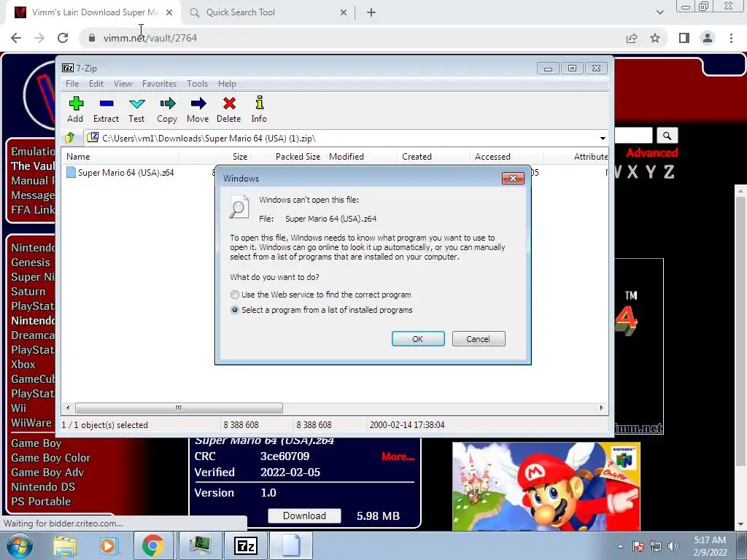
Task: Click the Add icon in 7-Zip toolbar
Action: click(x=75, y=109)
